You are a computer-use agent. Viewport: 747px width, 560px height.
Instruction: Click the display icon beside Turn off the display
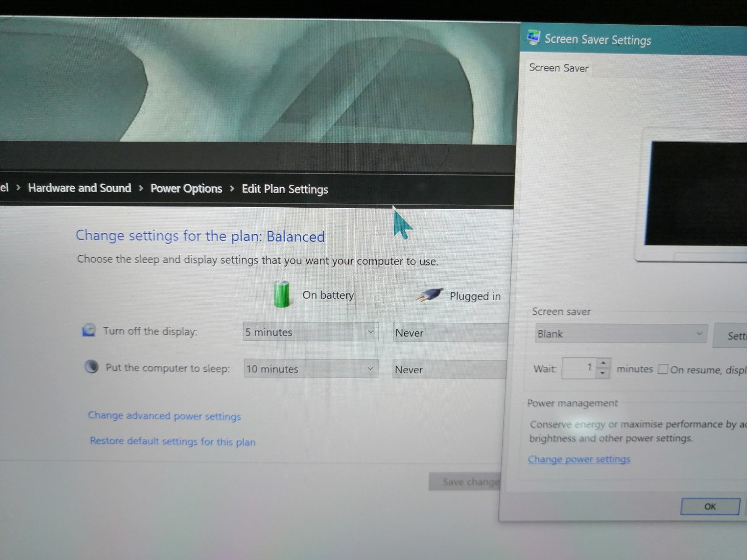point(89,330)
